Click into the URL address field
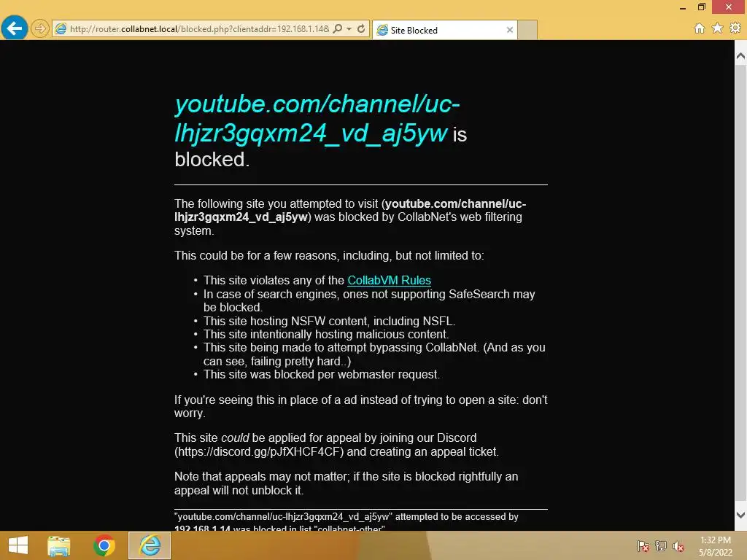The image size is (747, 560). pyautogui.click(x=199, y=29)
